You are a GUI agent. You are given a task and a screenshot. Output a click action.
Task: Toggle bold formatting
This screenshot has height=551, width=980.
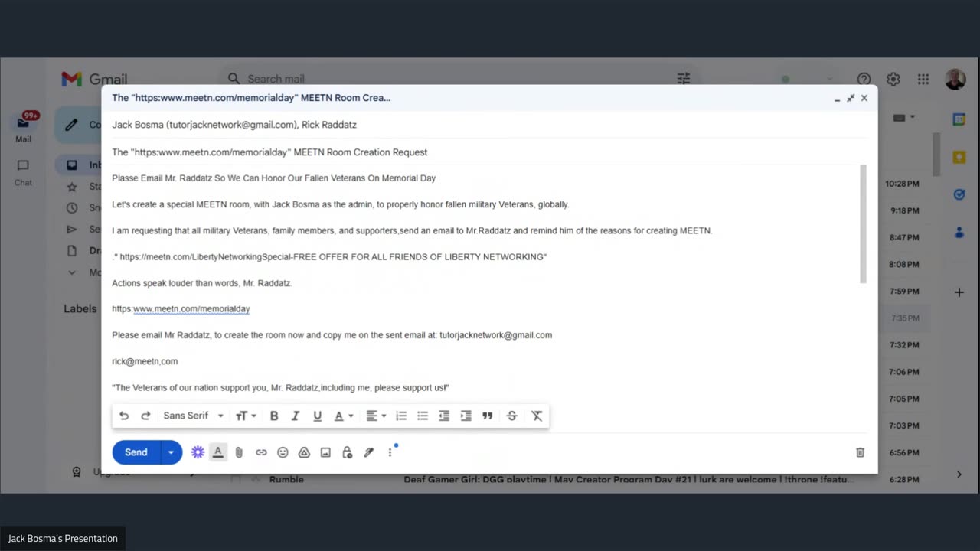coord(274,416)
